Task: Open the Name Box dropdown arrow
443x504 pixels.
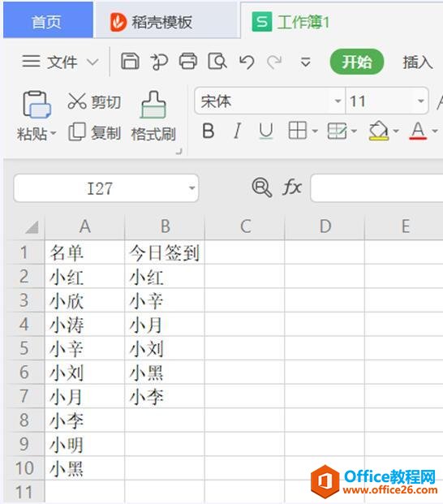Action: (192, 188)
